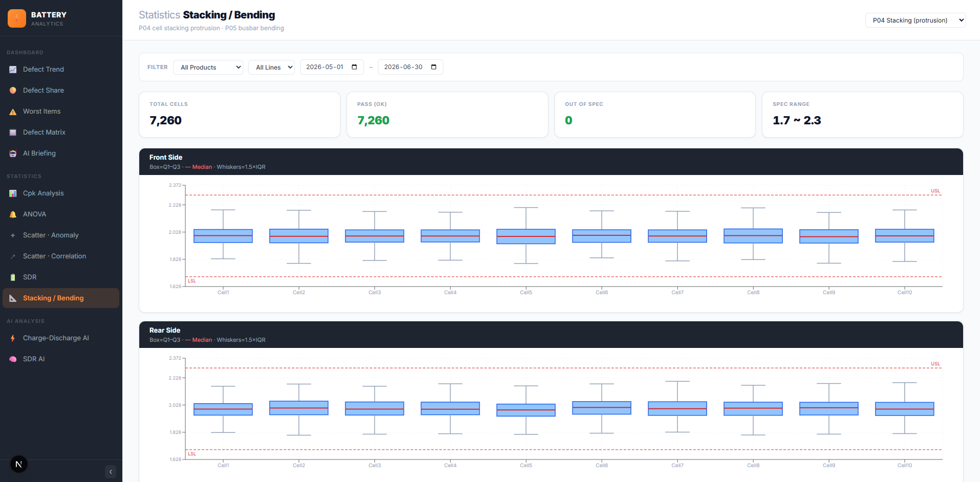Click the orange Battery Analytics logo icon
The width and height of the screenshot is (980, 482).
17,18
